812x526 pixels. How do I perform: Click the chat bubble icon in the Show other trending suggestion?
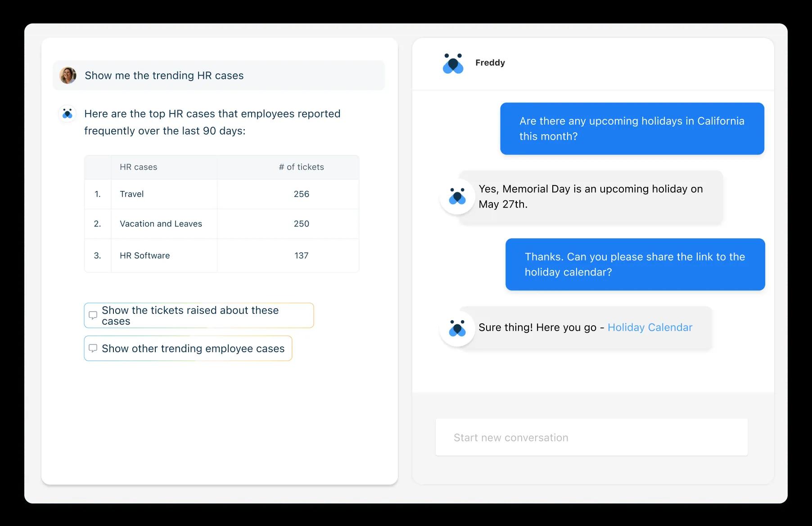tap(93, 348)
